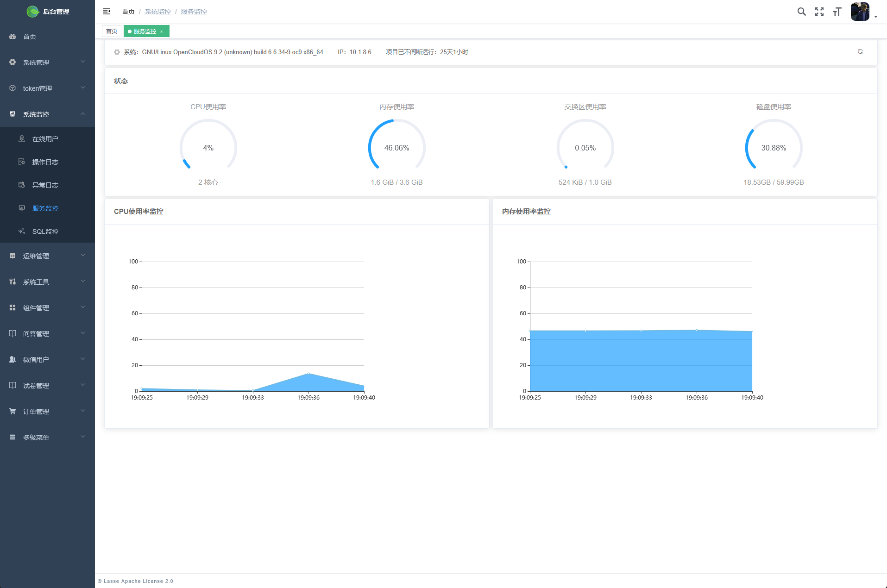The width and height of the screenshot is (887, 588).
Task: Open 试卷管理 menu in sidebar
Action: pyautogui.click(x=47, y=385)
